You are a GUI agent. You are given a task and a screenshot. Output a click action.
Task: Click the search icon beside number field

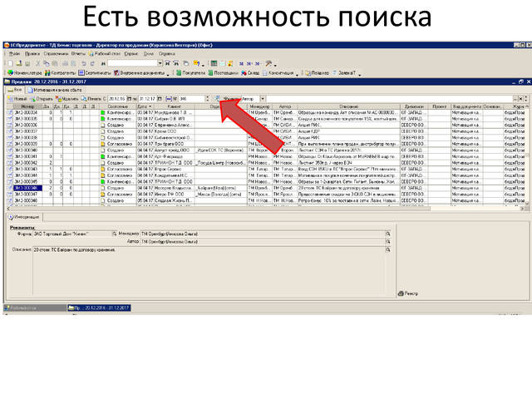[217, 98]
